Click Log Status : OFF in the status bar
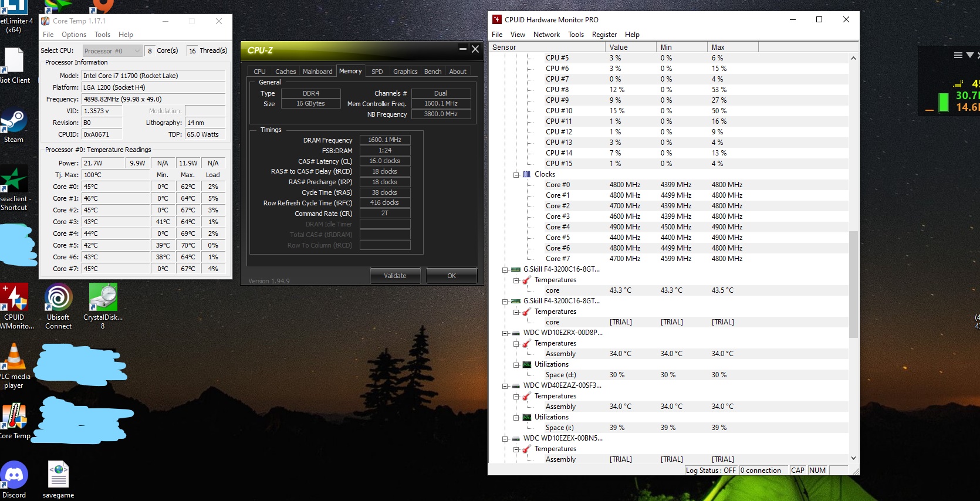 point(711,470)
